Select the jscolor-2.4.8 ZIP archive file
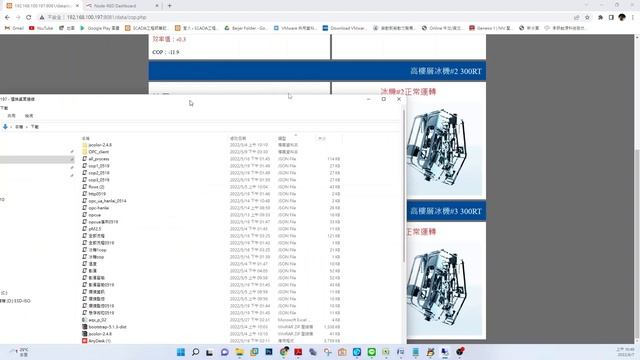This screenshot has height=360, width=640. pos(100,334)
